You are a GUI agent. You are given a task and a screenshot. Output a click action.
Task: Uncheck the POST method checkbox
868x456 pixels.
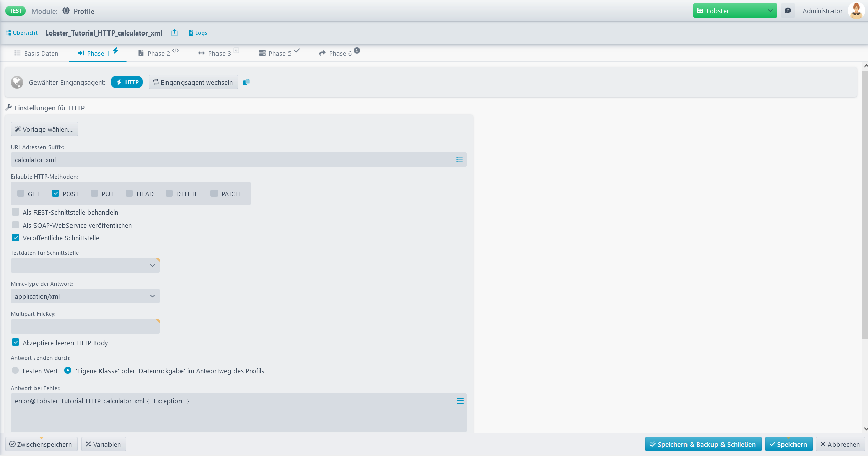click(x=56, y=193)
